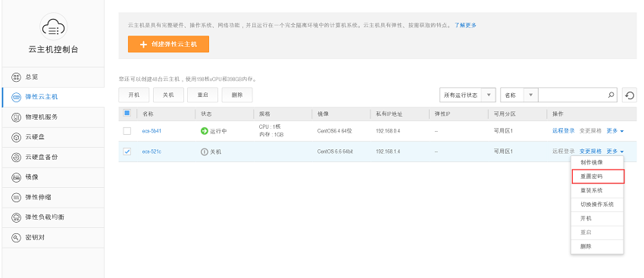Image resolution: width=644 pixels, height=278 pixels.
Task: Open 弹性伸缩 in the sidebar
Action: (52, 197)
